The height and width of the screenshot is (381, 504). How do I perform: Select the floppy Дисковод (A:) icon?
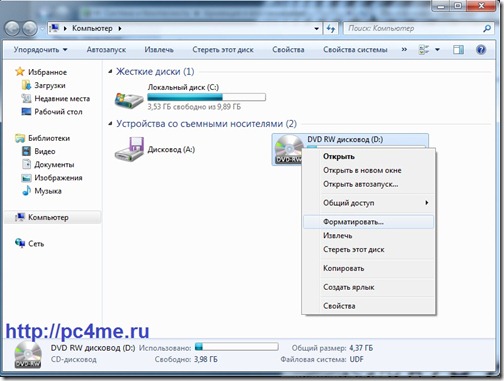(x=129, y=149)
